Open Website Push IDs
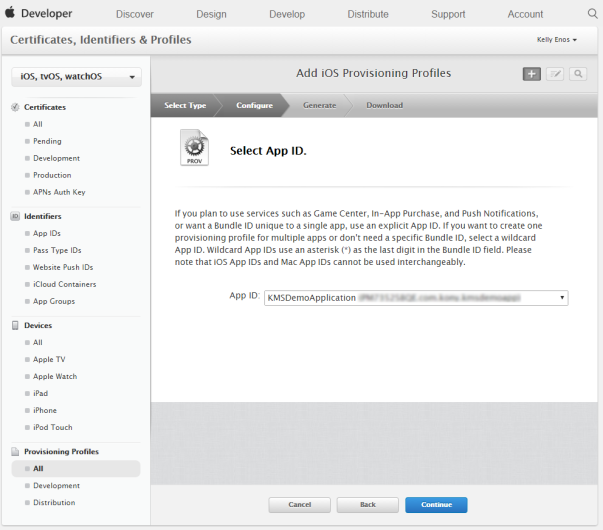603x530 pixels. pos(63,267)
